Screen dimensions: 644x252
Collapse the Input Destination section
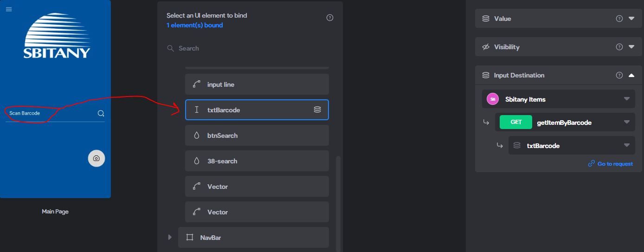(631, 75)
